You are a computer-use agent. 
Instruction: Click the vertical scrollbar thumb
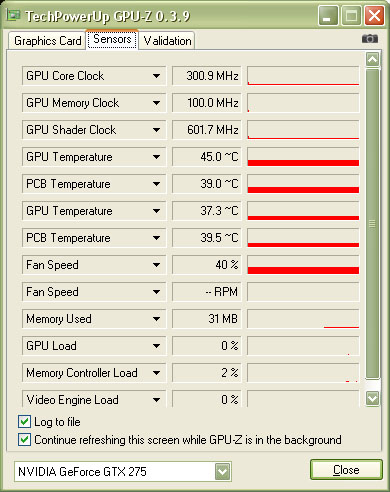(x=372, y=224)
